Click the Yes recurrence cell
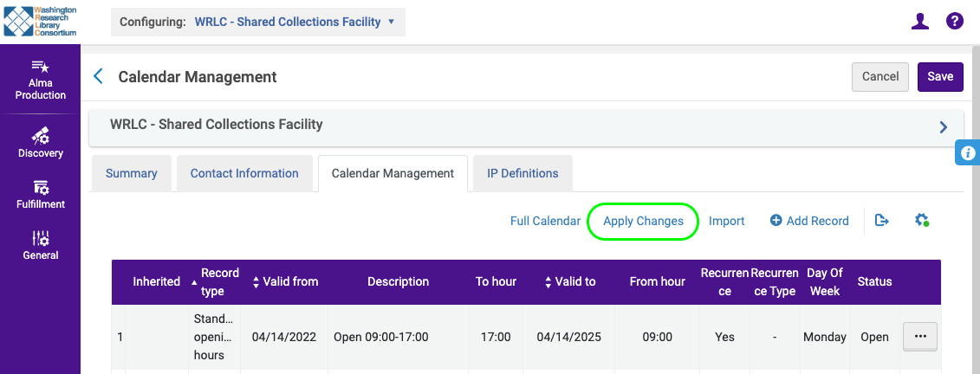 coord(724,337)
